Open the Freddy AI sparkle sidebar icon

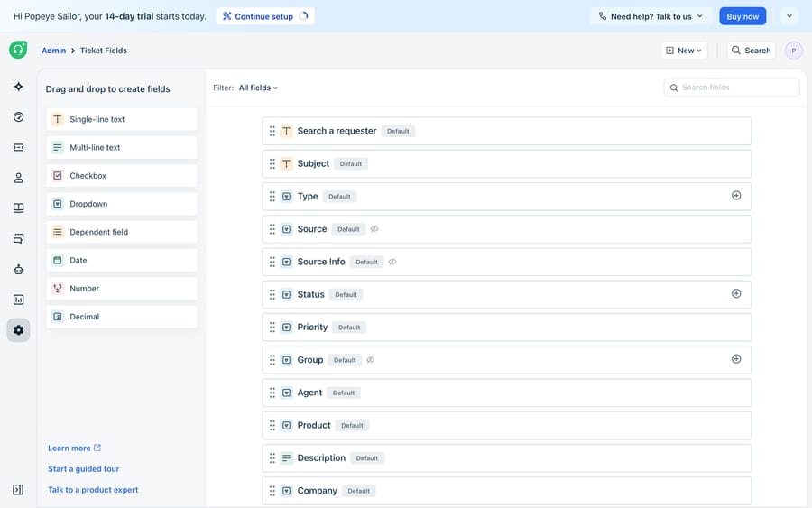[19, 87]
